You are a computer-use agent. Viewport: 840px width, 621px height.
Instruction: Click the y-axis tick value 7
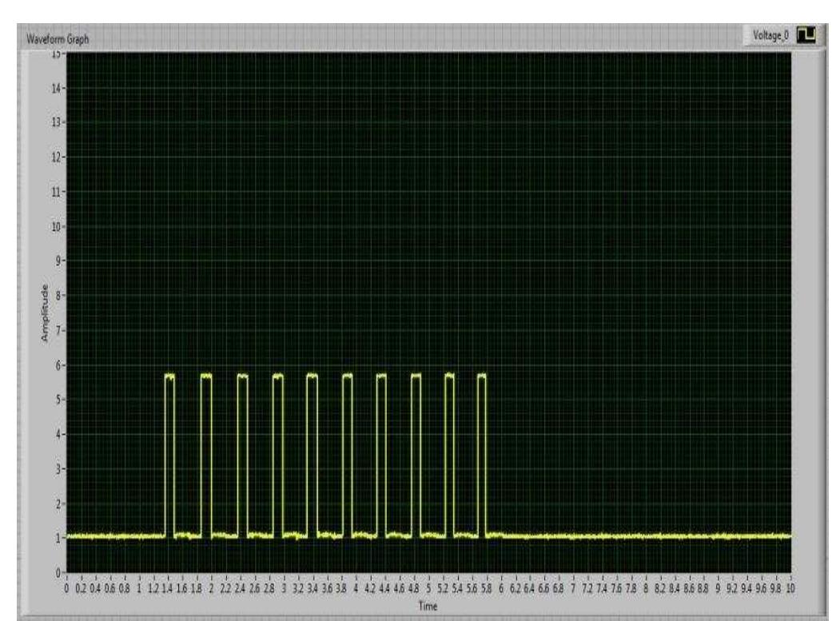point(58,331)
